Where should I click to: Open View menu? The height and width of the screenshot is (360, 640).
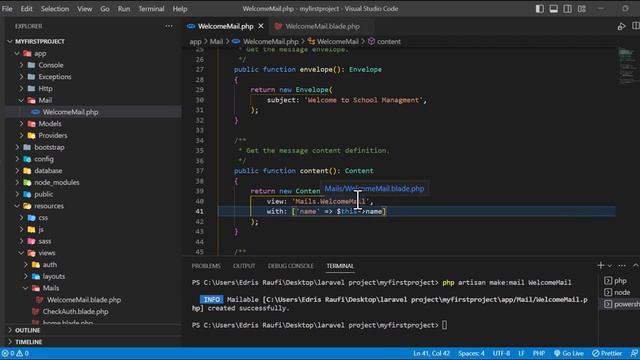(x=84, y=9)
